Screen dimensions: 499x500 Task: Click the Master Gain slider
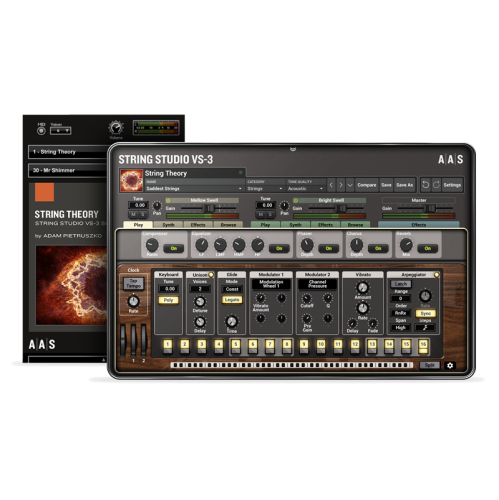(x=425, y=208)
